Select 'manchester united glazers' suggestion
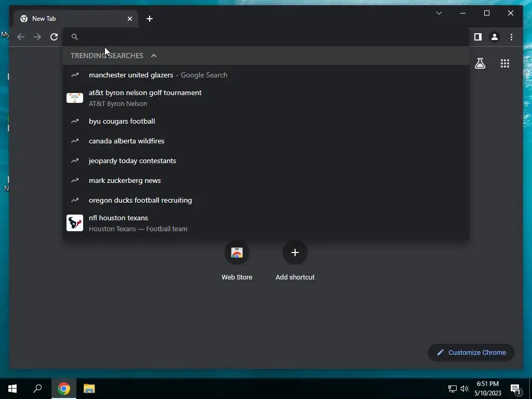Screen dimensions: 532x399 click(265, 75)
